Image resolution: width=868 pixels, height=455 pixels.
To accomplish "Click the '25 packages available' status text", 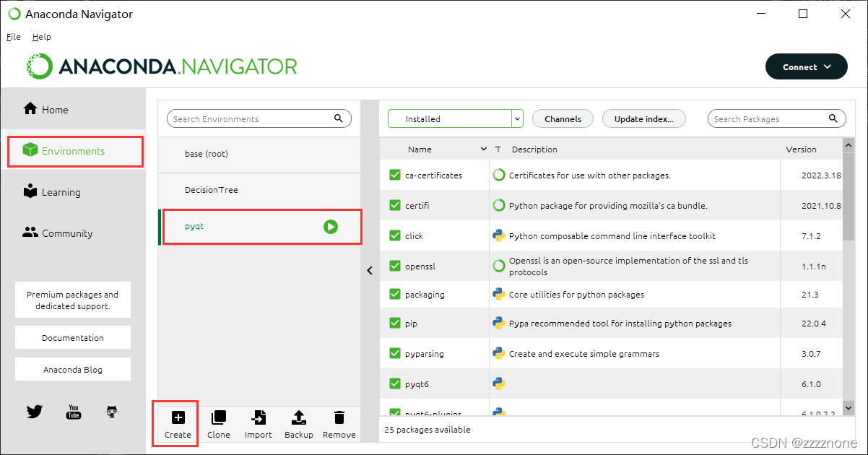I will coord(428,430).
